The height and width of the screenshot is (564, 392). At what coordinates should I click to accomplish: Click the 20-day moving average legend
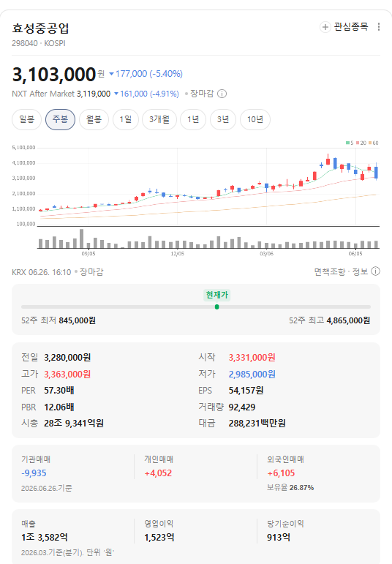(x=361, y=143)
